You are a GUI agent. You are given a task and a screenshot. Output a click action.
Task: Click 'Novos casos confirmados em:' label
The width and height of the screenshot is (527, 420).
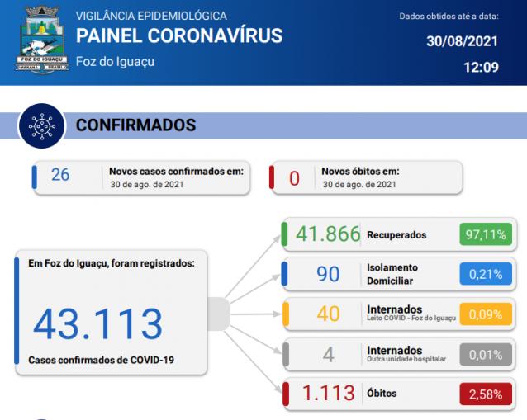coord(176,172)
